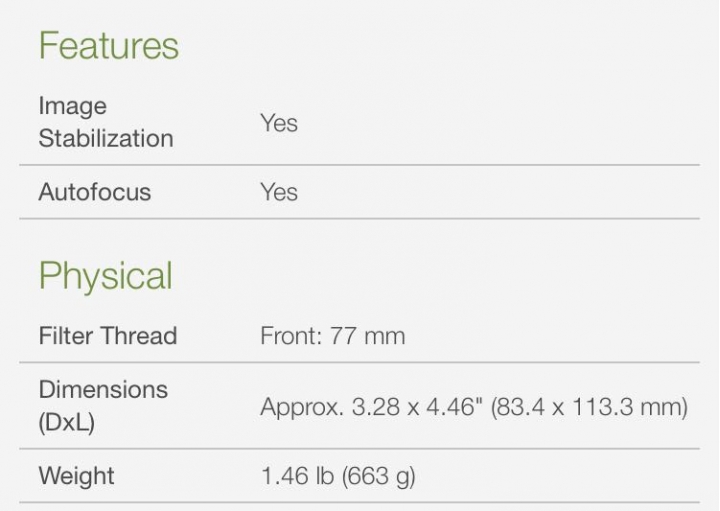Viewport: 720px width, 511px height.
Task: Click the word Stabilization
Action: (106, 138)
